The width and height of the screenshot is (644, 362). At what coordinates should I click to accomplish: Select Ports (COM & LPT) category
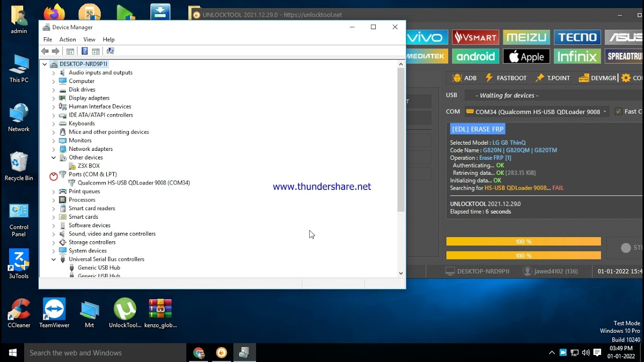(93, 174)
